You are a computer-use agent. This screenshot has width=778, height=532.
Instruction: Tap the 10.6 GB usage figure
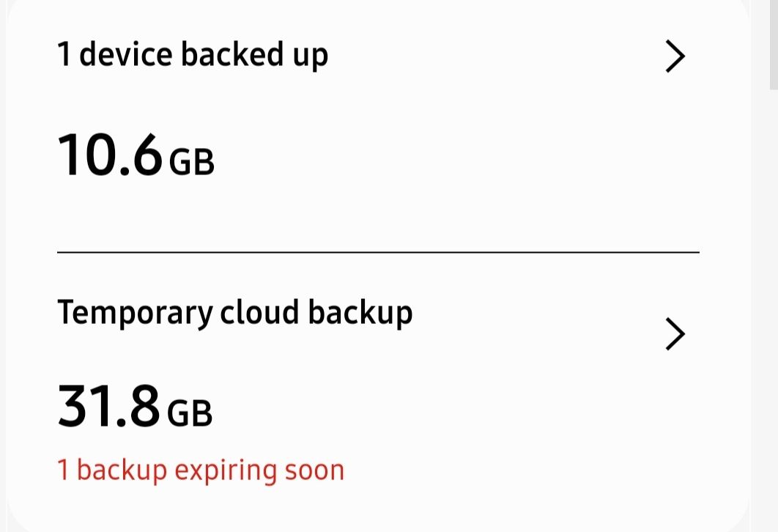[x=110, y=156]
